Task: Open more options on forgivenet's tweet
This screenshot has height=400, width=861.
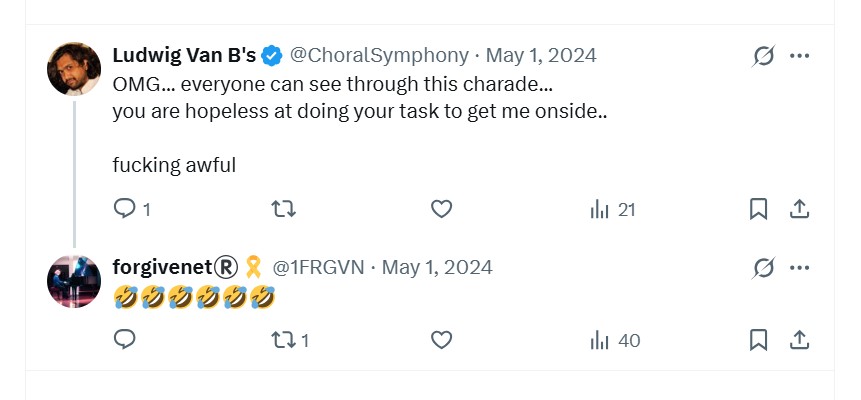Action: pyautogui.click(x=800, y=268)
